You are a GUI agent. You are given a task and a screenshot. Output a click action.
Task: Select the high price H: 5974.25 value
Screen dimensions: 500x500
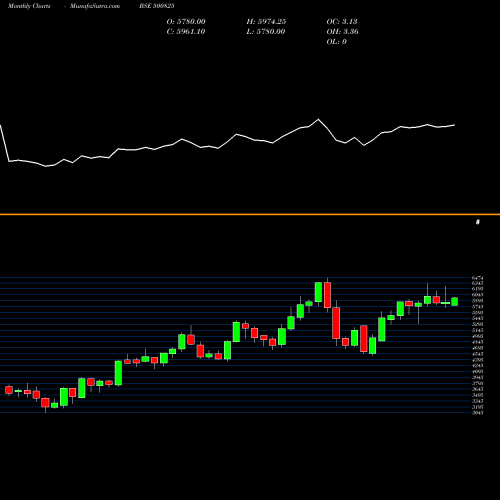coord(266,22)
